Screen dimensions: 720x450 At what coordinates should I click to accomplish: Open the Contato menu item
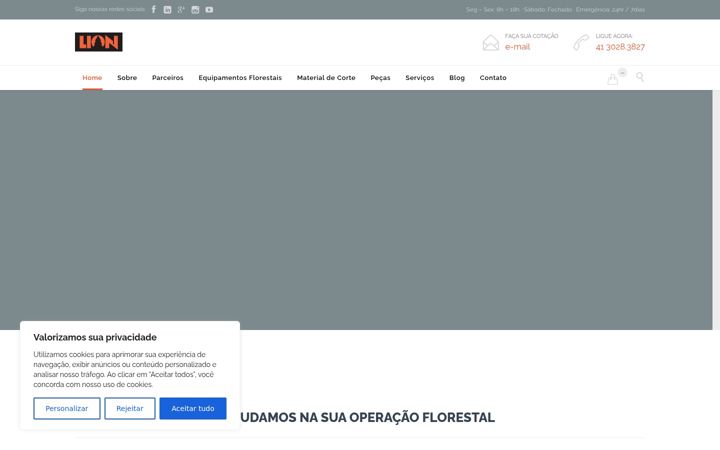pyautogui.click(x=493, y=78)
